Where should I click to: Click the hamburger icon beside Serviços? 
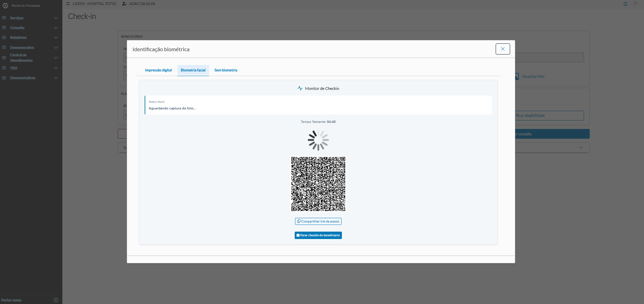click(x=4, y=18)
